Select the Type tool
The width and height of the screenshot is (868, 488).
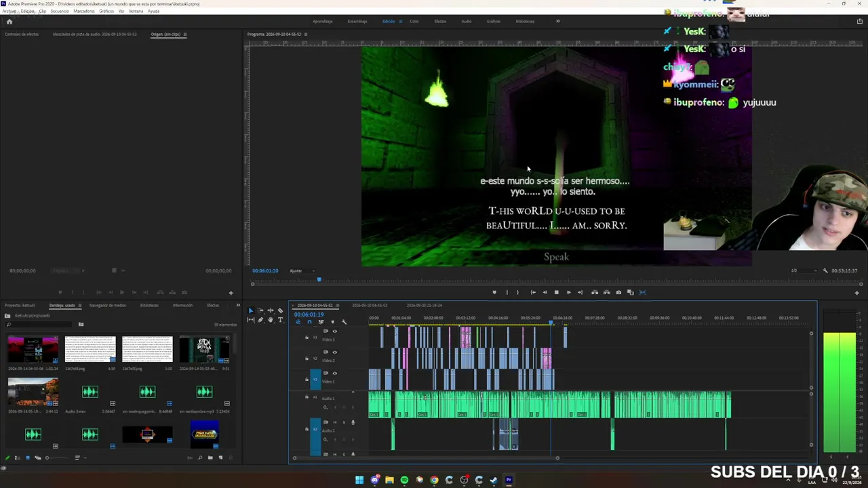tap(280, 320)
